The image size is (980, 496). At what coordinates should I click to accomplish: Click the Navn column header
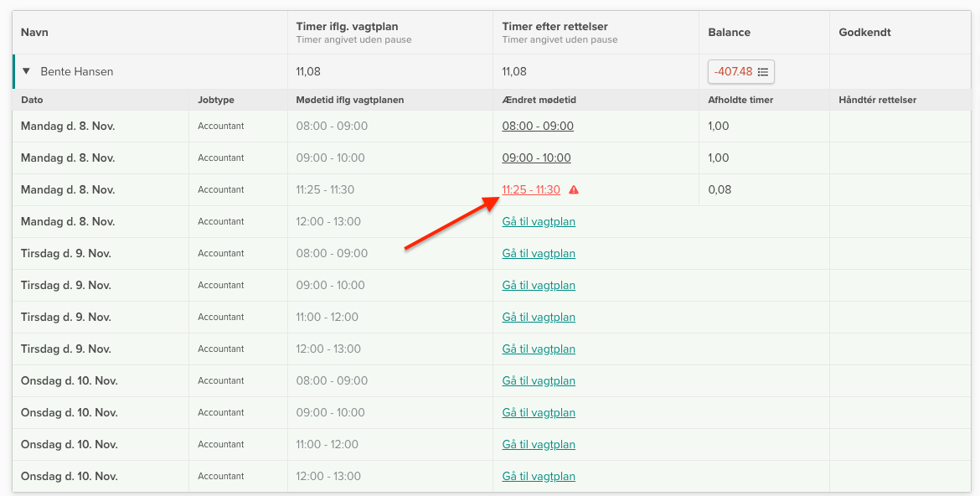pyautogui.click(x=34, y=32)
